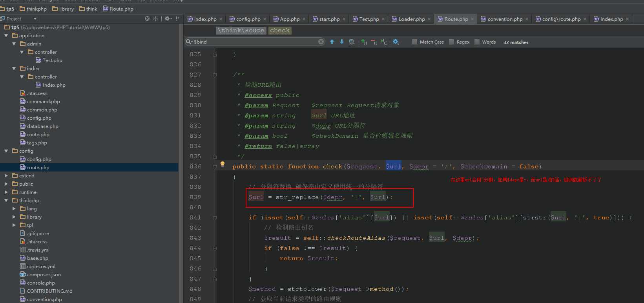
Task: Click thinkphp in navigation bar
Action: click(x=33, y=9)
